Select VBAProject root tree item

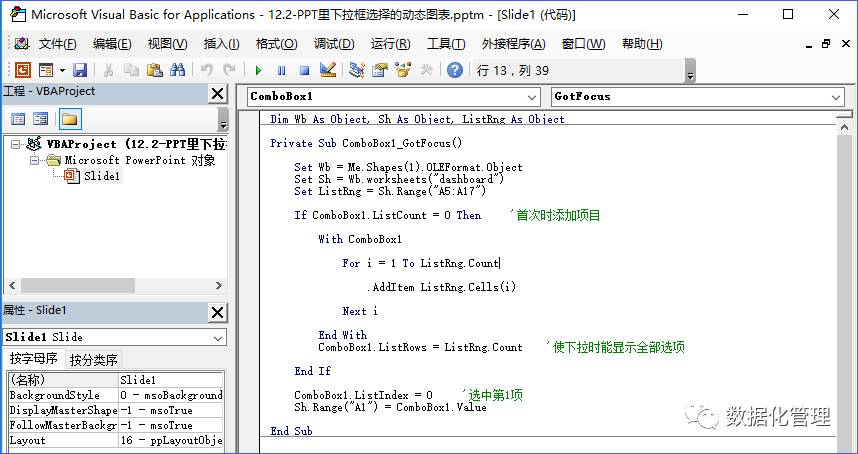[136, 144]
